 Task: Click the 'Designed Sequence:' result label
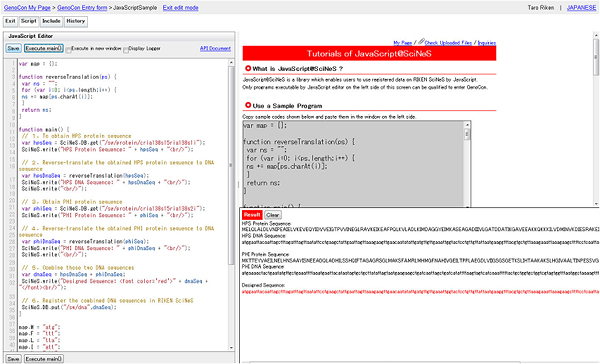coord(263,285)
